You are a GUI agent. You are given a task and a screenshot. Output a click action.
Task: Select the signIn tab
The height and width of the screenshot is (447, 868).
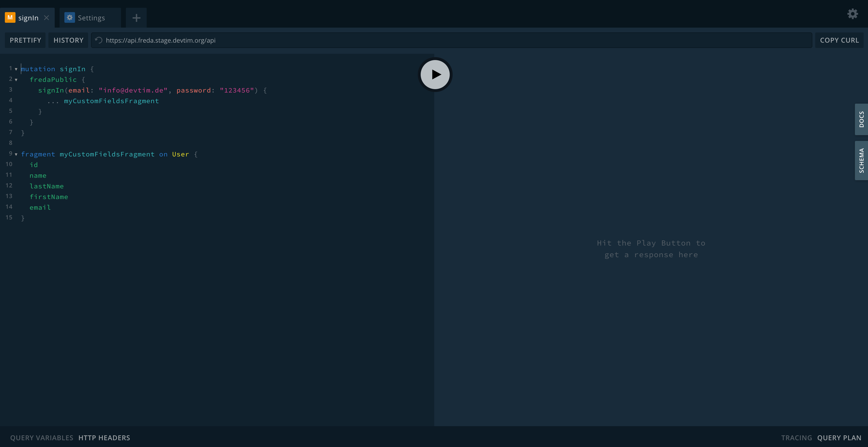pos(28,18)
